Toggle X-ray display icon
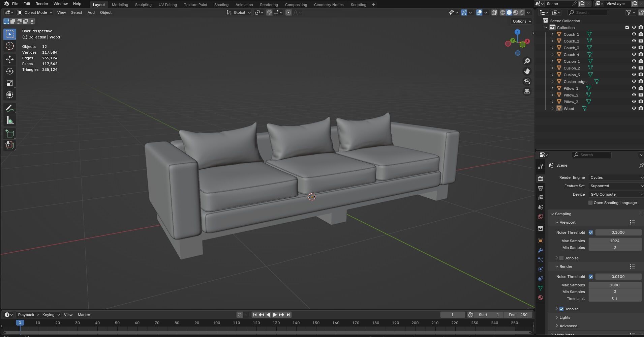 tap(494, 12)
